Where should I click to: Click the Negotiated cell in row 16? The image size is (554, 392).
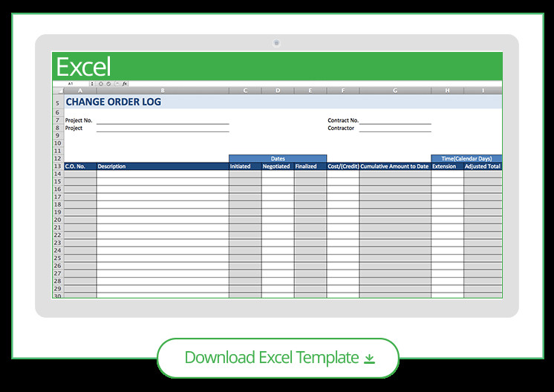(278, 189)
